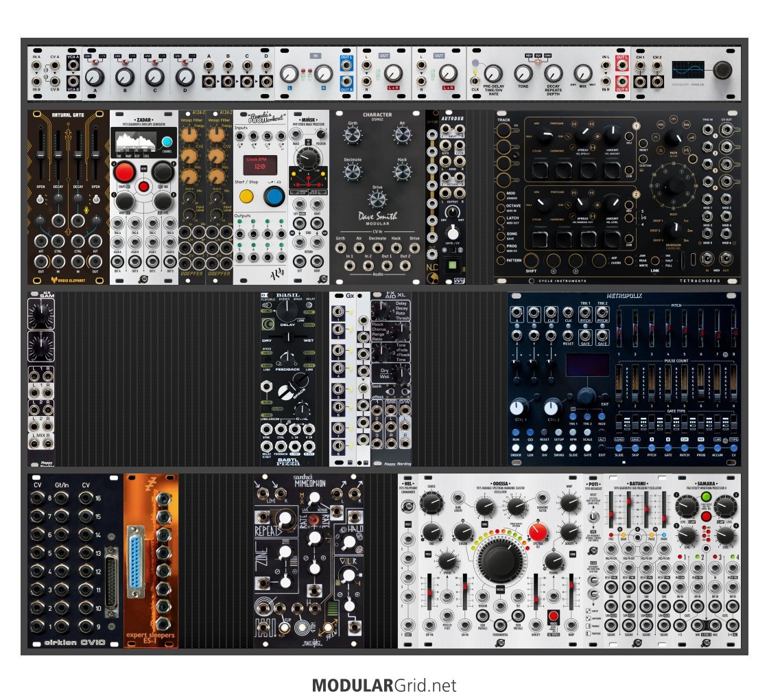Click the blue encoder on Pamela's Workout
This screenshot has width=769, height=700.
pyautogui.click(x=274, y=197)
